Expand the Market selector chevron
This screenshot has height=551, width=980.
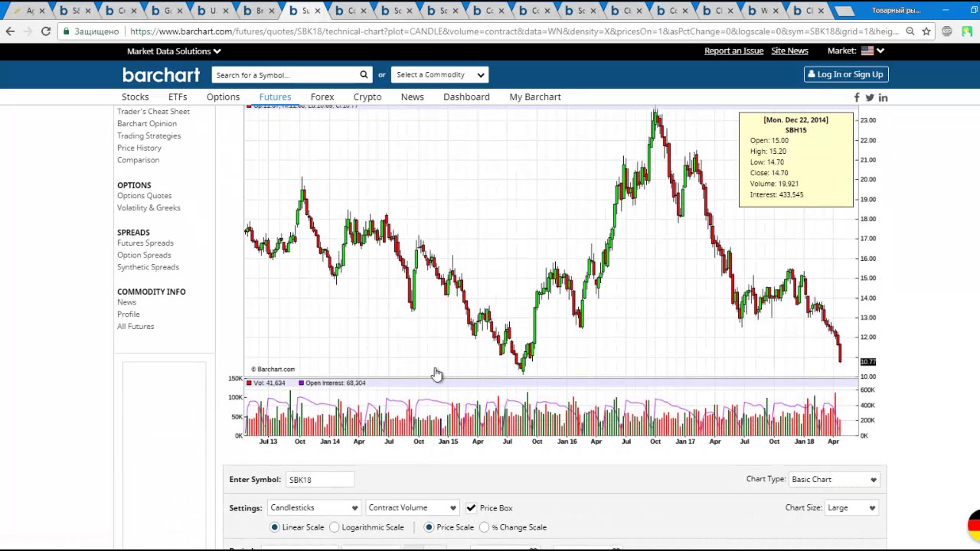coord(880,51)
